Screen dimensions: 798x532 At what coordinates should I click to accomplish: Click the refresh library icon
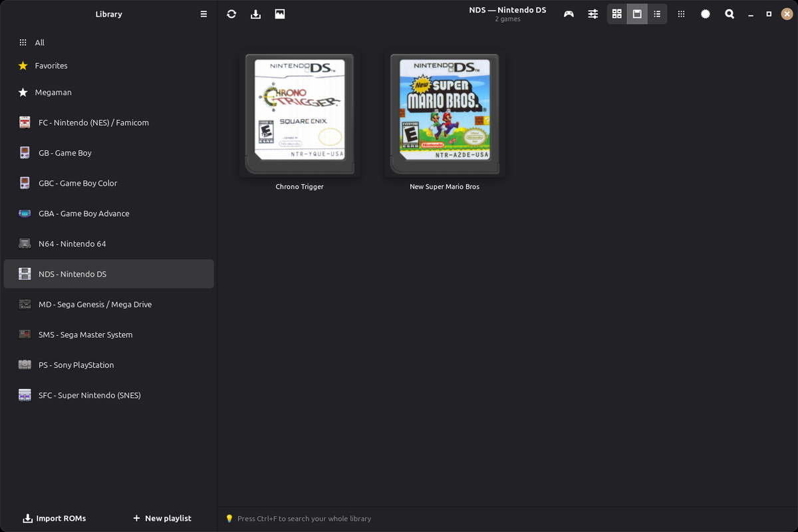point(231,14)
